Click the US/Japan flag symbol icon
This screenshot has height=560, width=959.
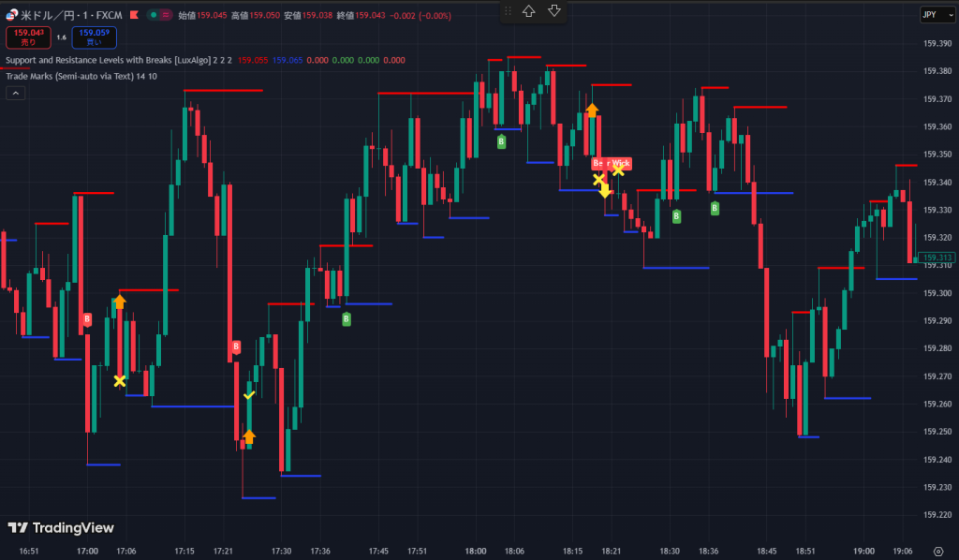click(11, 16)
